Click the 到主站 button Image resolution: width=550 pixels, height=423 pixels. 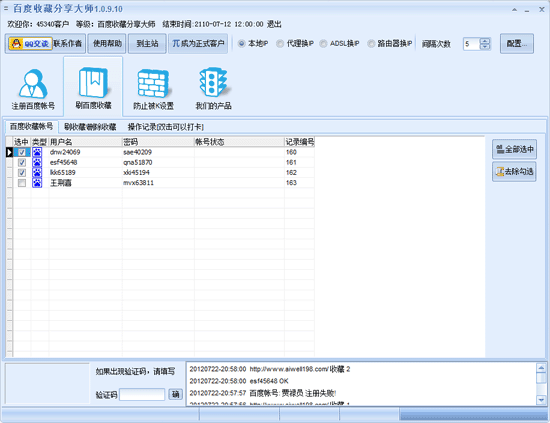147,43
